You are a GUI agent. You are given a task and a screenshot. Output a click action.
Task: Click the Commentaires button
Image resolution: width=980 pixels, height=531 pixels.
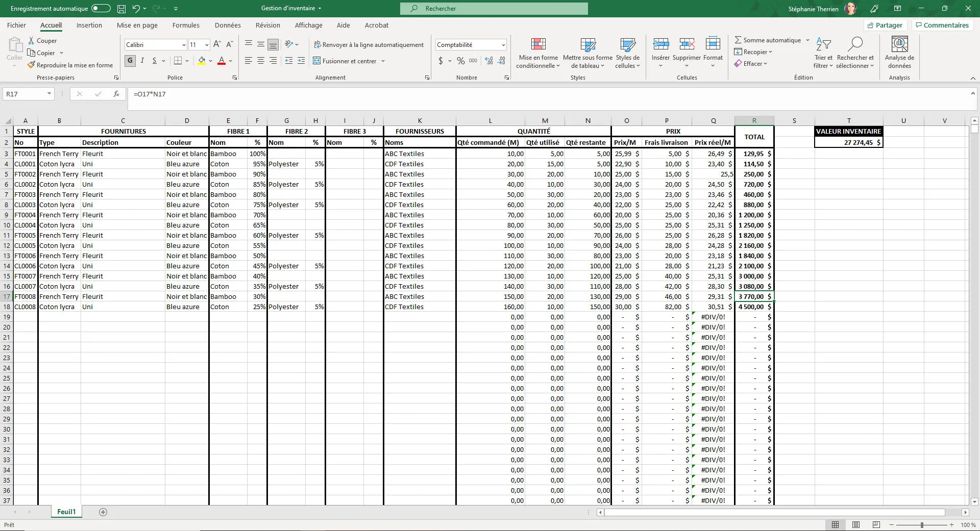pyautogui.click(x=942, y=26)
